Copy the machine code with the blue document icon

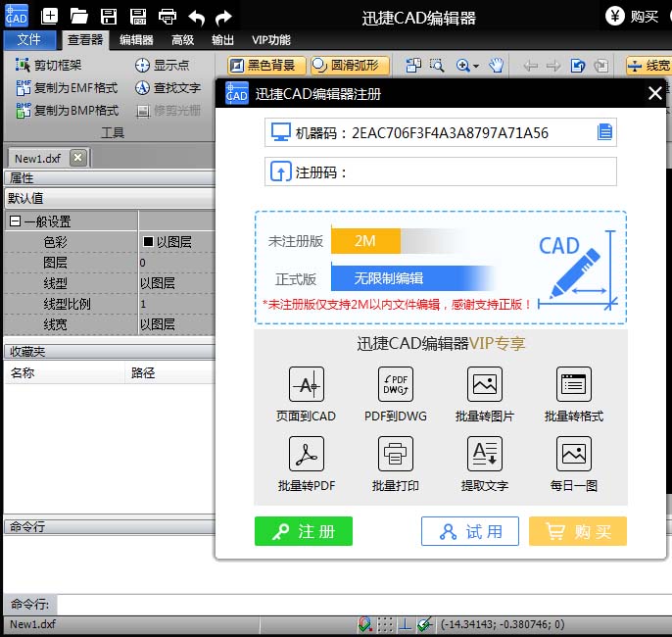point(604,131)
